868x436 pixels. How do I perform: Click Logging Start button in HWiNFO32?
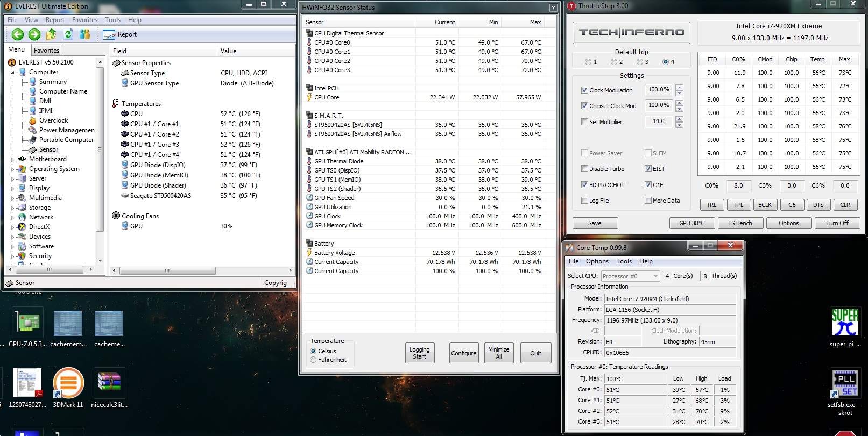point(419,353)
